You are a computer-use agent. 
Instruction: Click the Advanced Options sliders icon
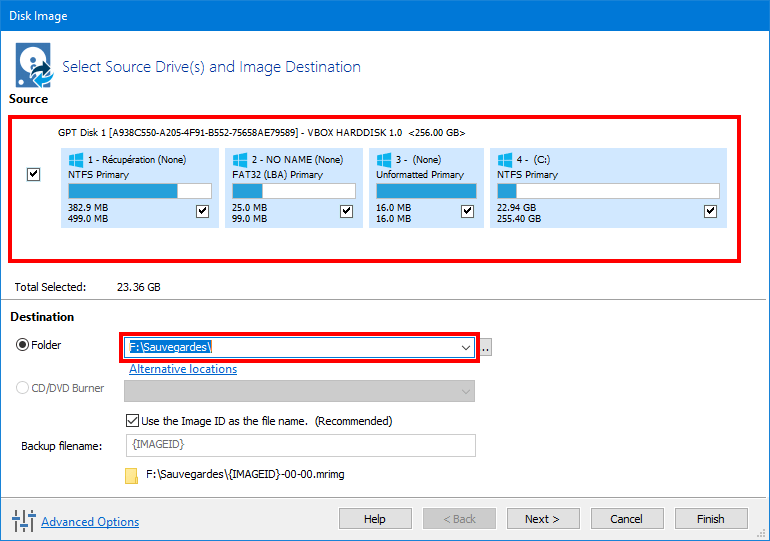(x=24, y=520)
